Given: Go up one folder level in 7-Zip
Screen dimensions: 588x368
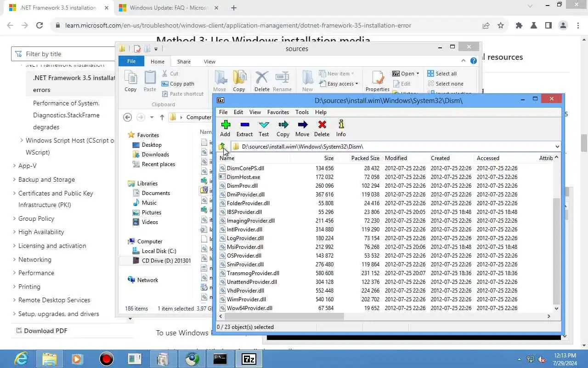Looking at the screenshot, I should 222,146.
